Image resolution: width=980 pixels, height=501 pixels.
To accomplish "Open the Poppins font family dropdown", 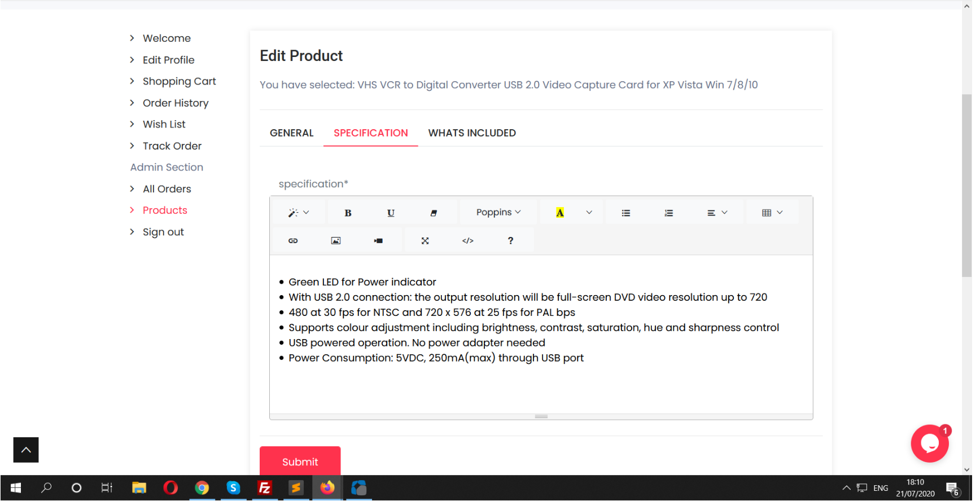I will point(498,213).
